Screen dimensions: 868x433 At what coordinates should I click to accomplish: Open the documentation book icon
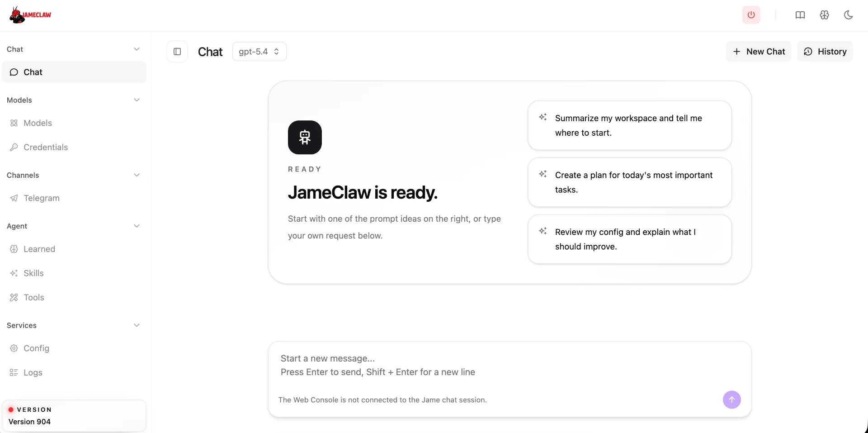[x=800, y=15]
